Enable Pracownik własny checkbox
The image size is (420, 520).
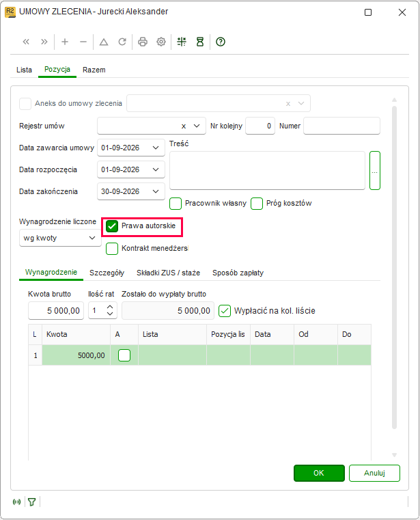pyautogui.click(x=176, y=204)
